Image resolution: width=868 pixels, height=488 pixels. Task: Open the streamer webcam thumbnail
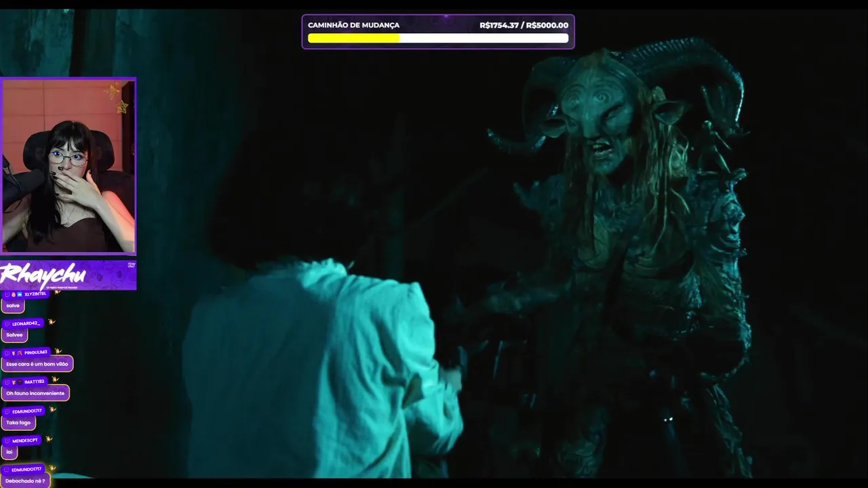point(68,166)
